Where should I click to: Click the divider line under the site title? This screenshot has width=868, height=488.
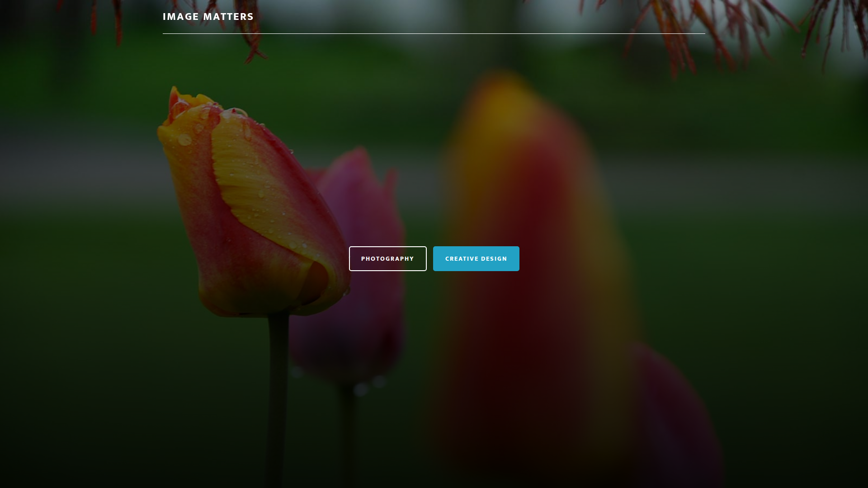[434, 33]
